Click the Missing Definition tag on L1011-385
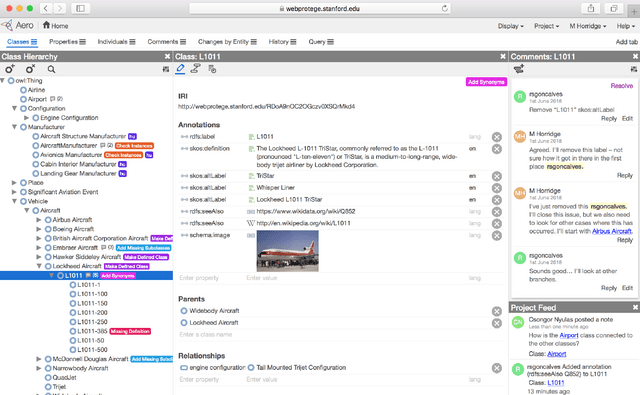This screenshot has height=395, width=640. click(130, 331)
